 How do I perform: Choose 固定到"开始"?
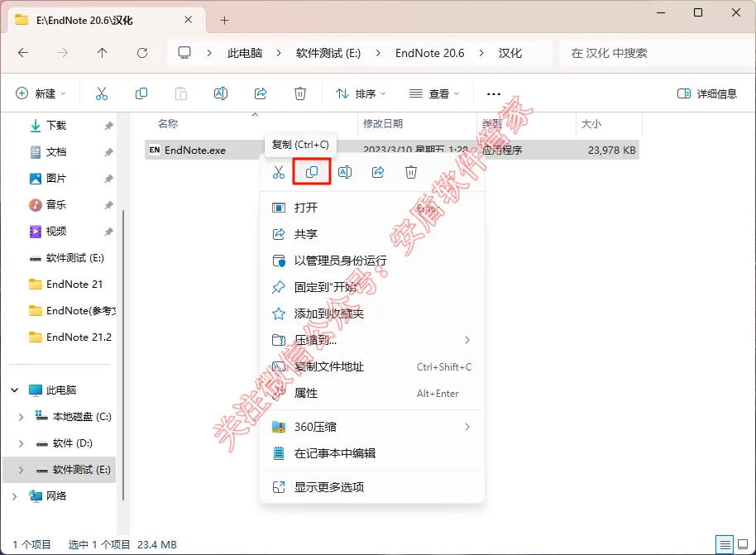[x=371, y=287]
